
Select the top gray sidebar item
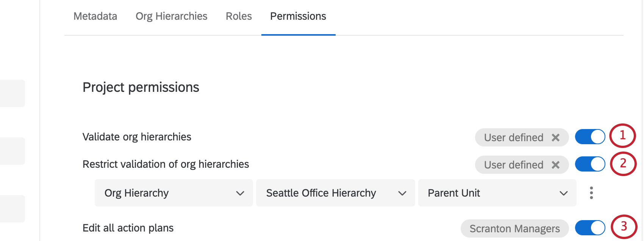pyautogui.click(x=13, y=93)
